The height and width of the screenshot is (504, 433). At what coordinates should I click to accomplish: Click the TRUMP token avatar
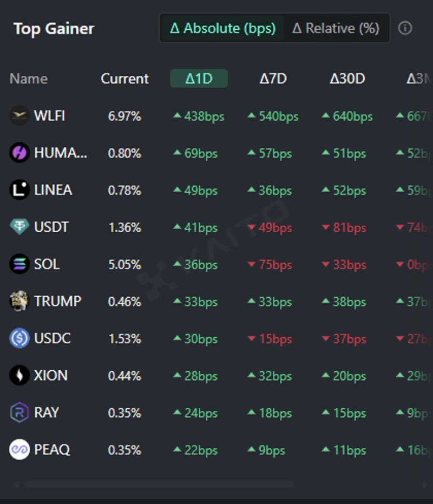pos(19,301)
